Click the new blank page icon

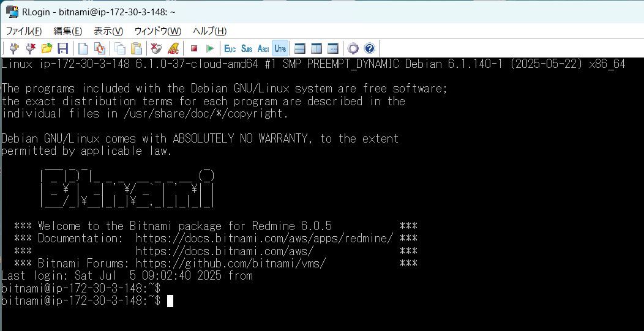(x=83, y=48)
